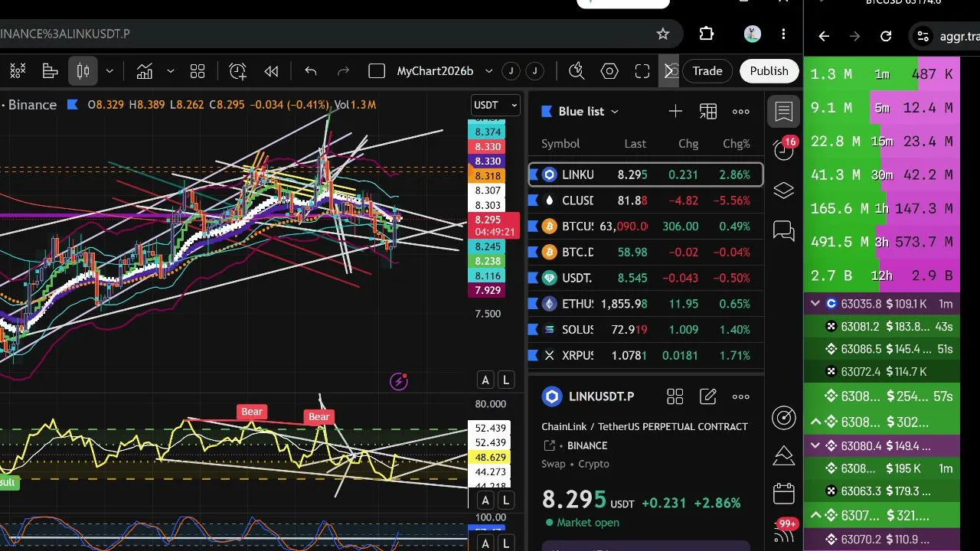Undo last chart action arrow
Image resolution: width=980 pixels, height=551 pixels.
310,71
